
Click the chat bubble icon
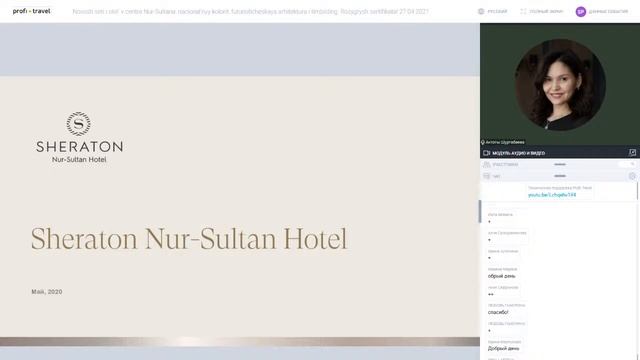click(x=487, y=176)
